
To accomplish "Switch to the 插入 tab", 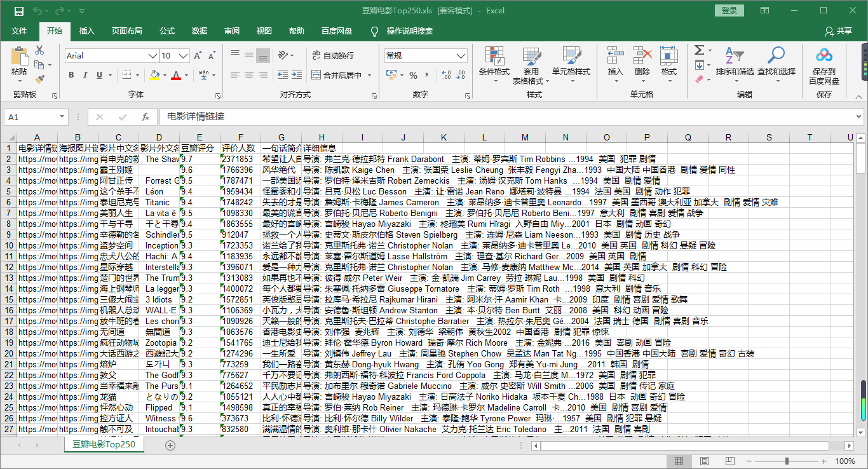I will 86,31.
